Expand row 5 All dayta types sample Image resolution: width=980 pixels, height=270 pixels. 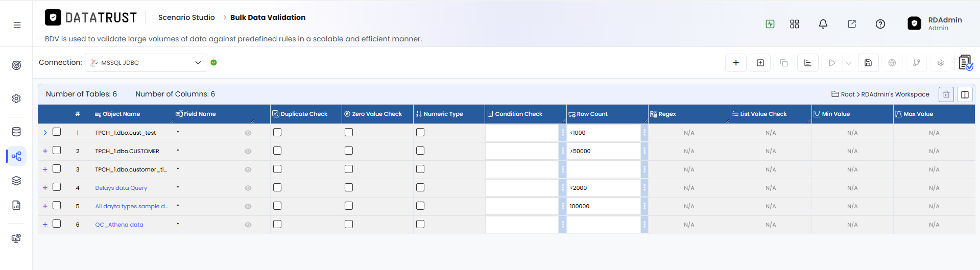pos(45,206)
